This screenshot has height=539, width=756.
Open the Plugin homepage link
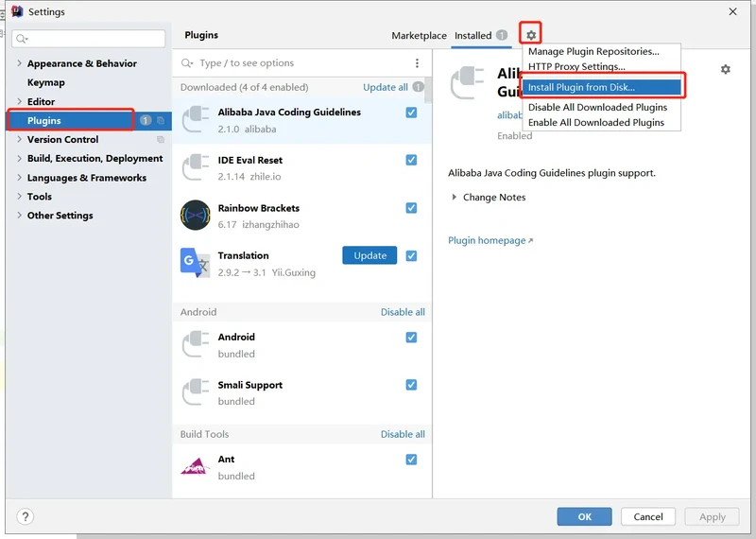tap(490, 241)
